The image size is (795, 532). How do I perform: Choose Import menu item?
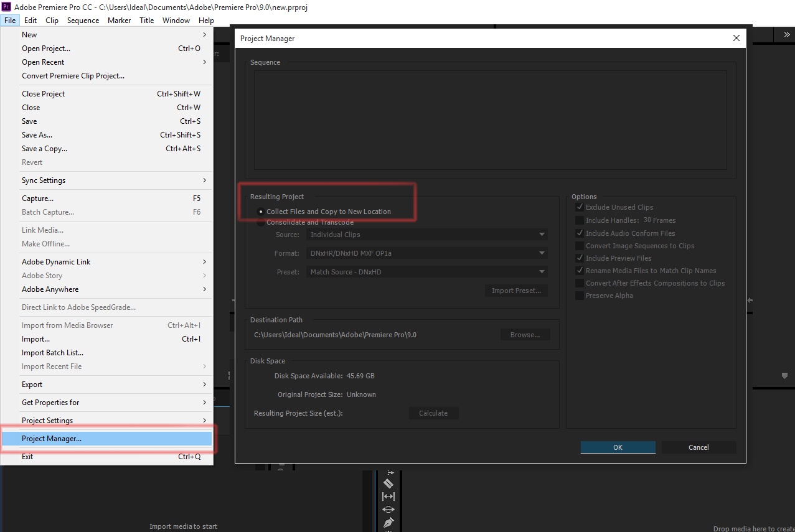pyautogui.click(x=107, y=339)
